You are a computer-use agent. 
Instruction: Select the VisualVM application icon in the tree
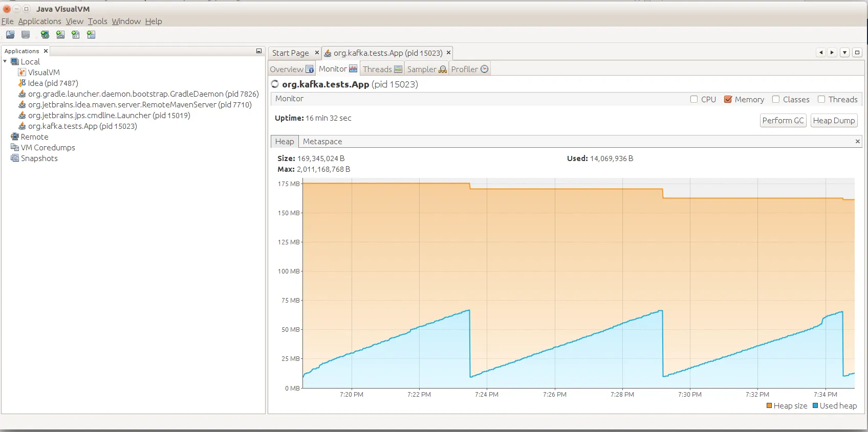click(22, 73)
